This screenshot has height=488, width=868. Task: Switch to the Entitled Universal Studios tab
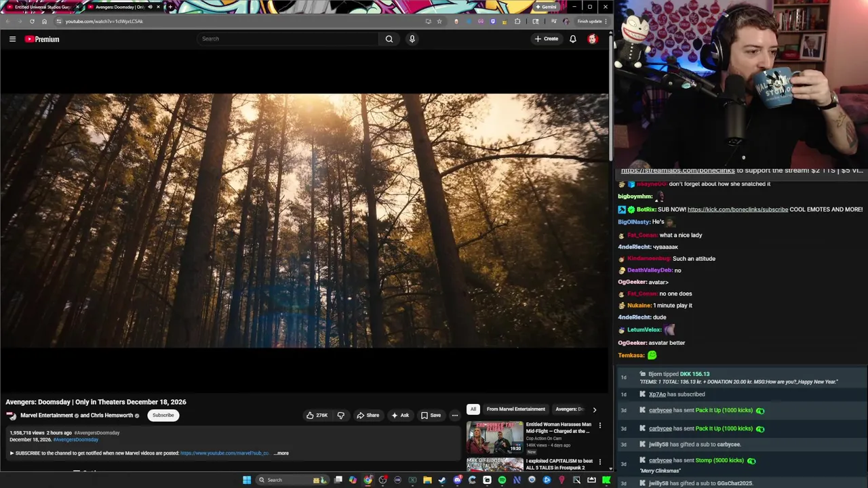click(x=42, y=7)
